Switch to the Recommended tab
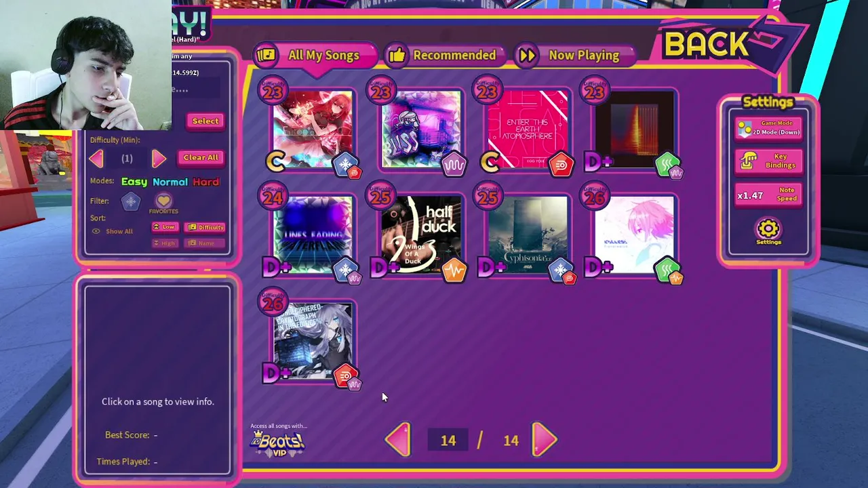 (x=445, y=55)
